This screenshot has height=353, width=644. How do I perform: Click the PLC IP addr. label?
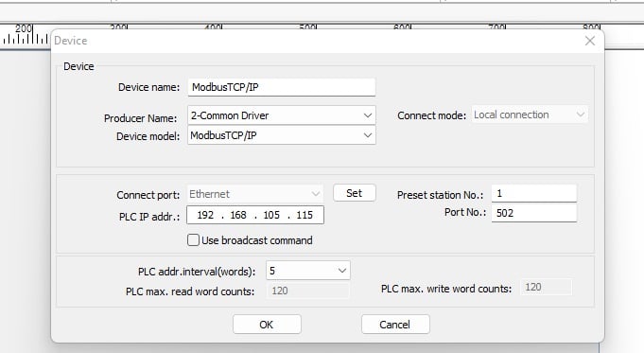149,217
